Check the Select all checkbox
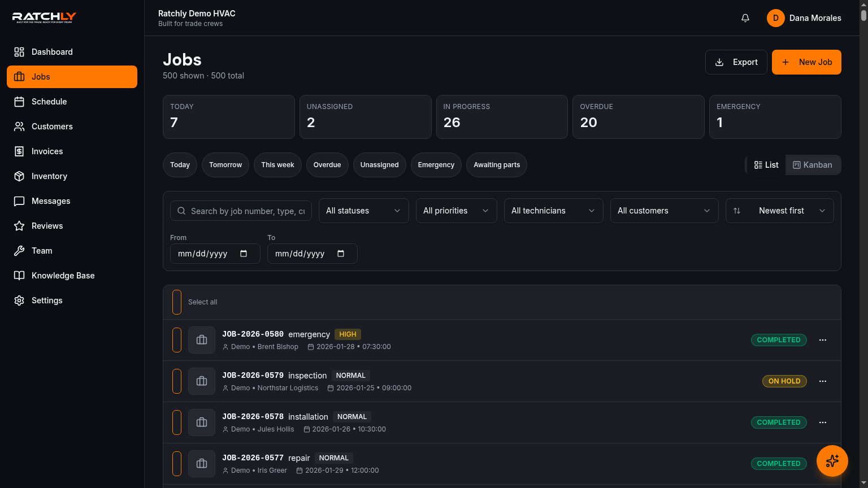The height and width of the screenshot is (488, 868). (x=177, y=302)
